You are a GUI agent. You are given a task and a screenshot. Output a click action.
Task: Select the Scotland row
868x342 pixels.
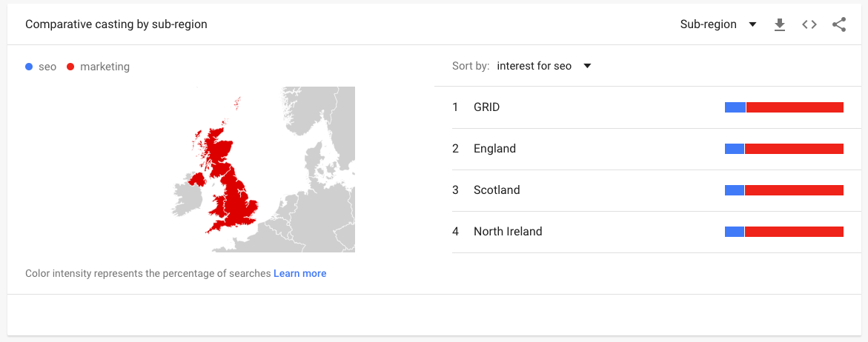pos(649,190)
